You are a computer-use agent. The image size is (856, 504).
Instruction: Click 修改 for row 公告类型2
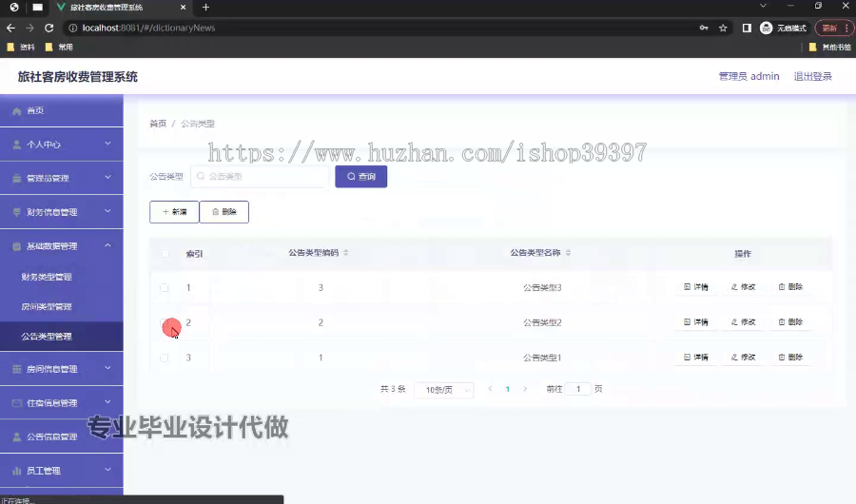743,322
